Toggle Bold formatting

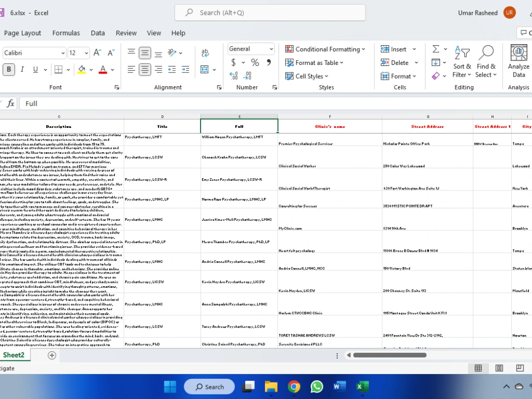(x=9, y=70)
